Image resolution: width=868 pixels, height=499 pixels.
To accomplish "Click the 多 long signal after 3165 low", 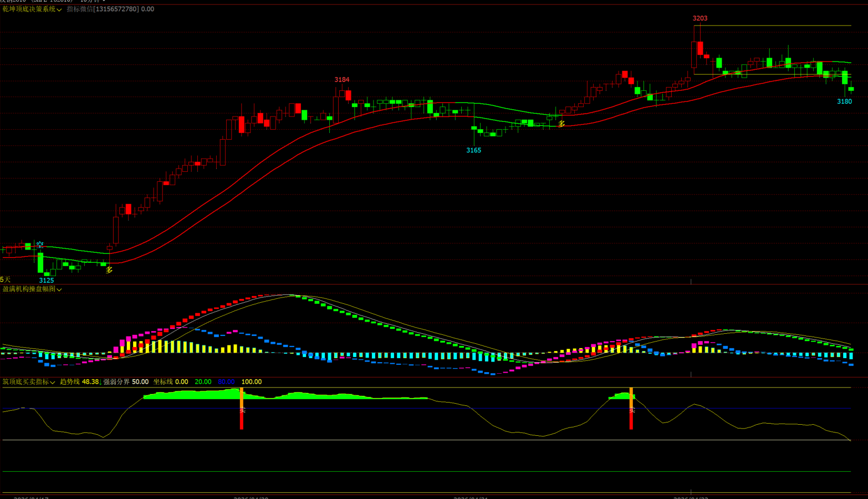I will [x=561, y=124].
